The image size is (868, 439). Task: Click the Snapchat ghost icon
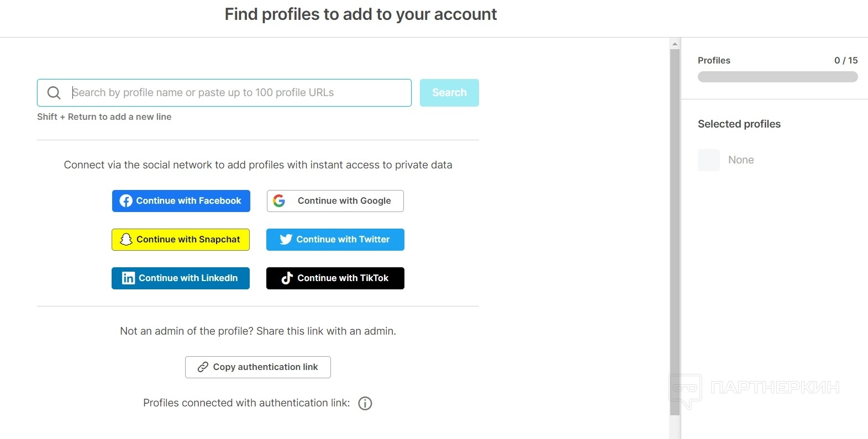(126, 240)
